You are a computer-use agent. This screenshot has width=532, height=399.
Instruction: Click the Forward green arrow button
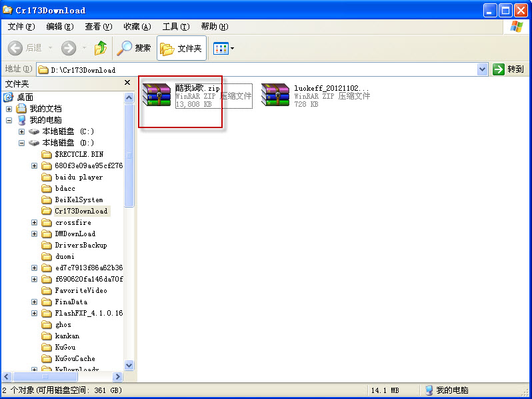pyautogui.click(x=69, y=48)
